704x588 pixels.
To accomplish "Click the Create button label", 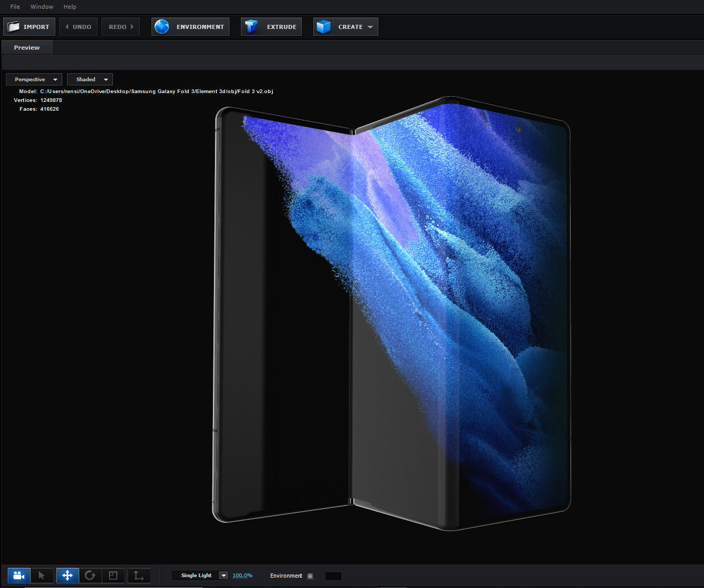I will pos(350,27).
